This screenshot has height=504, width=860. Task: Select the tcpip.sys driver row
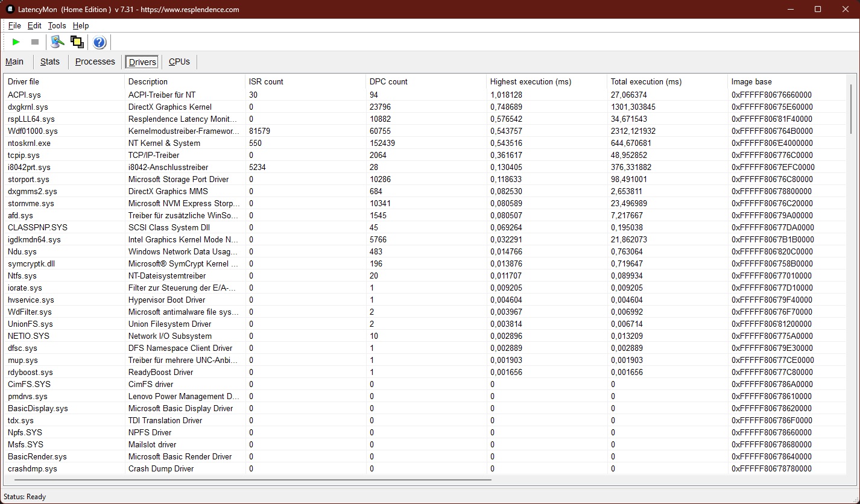point(425,155)
